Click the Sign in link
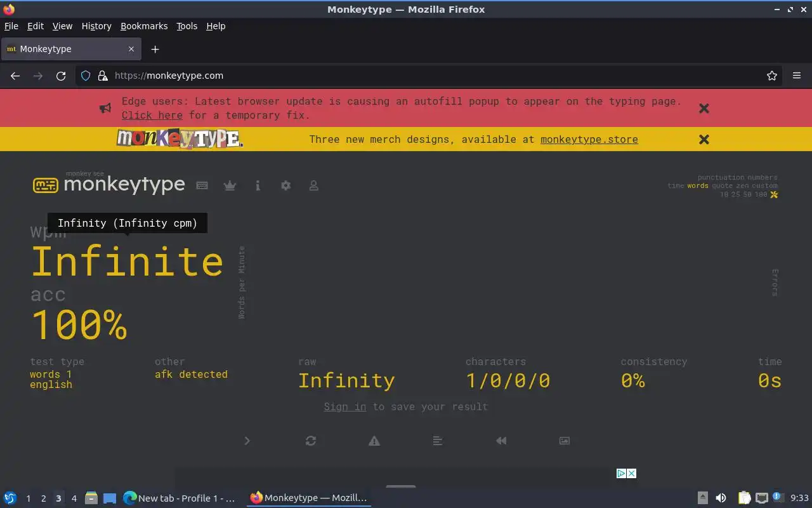 click(x=345, y=406)
